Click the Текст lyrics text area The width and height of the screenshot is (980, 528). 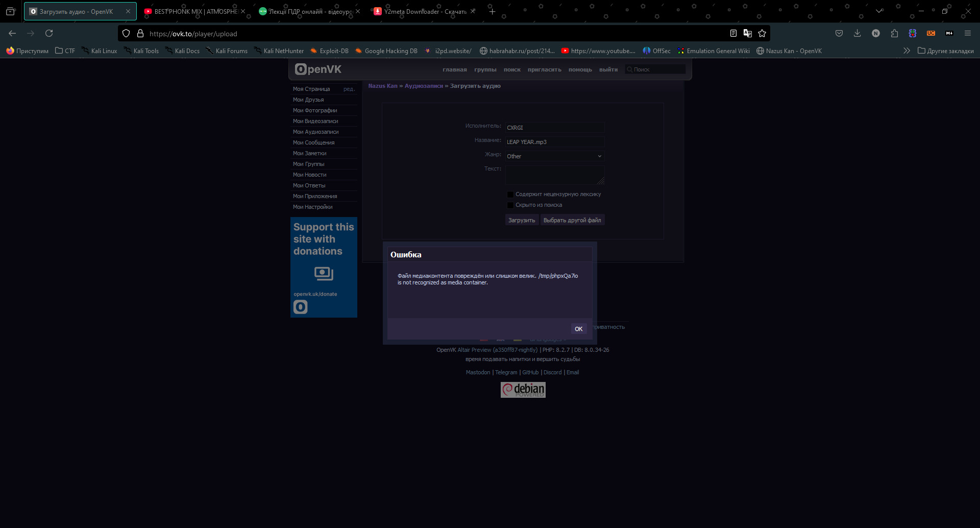click(555, 175)
